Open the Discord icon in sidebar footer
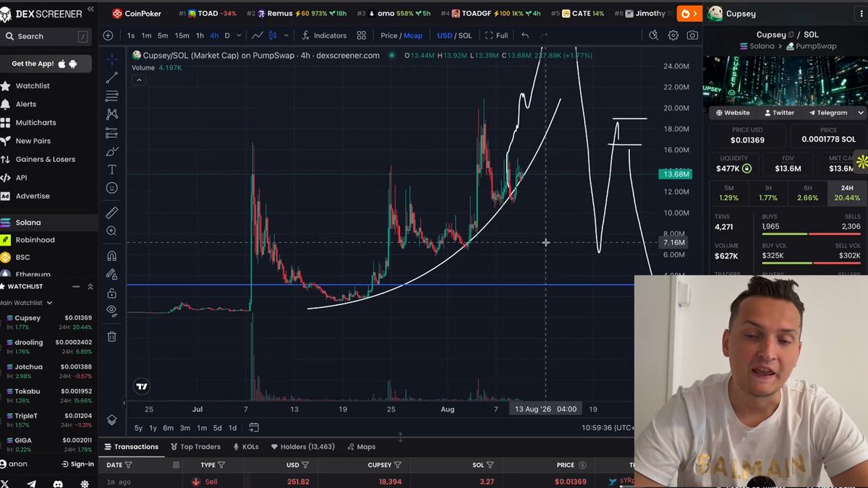The width and height of the screenshot is (868, 488). (x=58, y=483)
